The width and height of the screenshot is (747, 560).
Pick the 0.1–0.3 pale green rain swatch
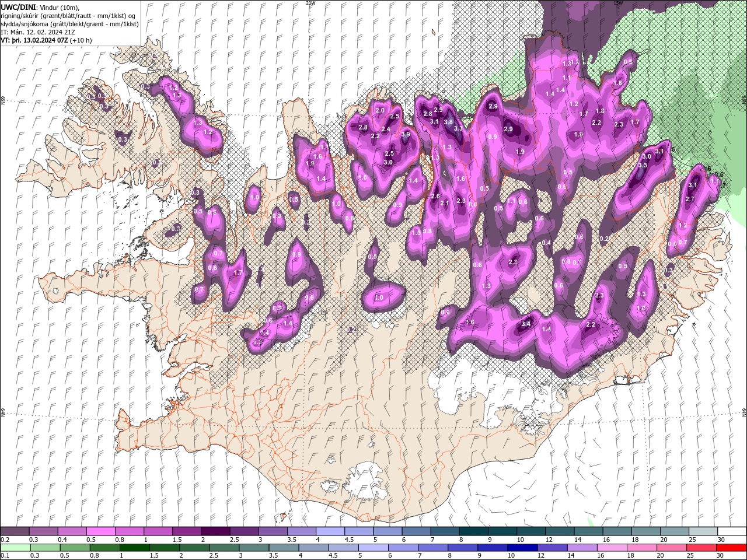(x=15, y=548)
